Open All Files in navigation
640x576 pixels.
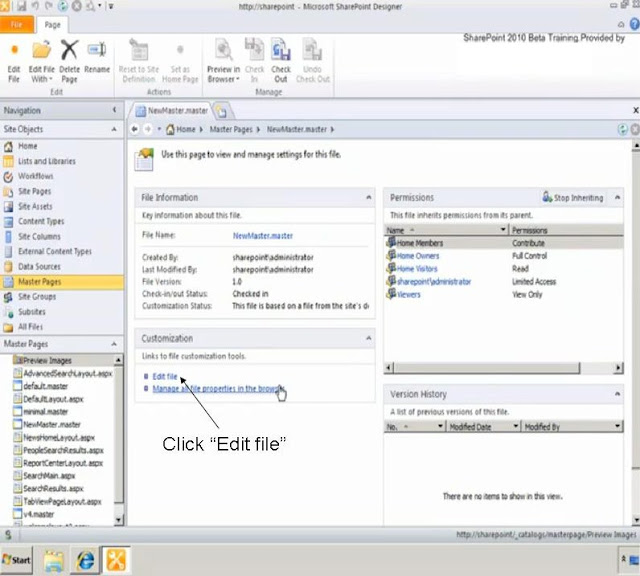tap(30, 327)
